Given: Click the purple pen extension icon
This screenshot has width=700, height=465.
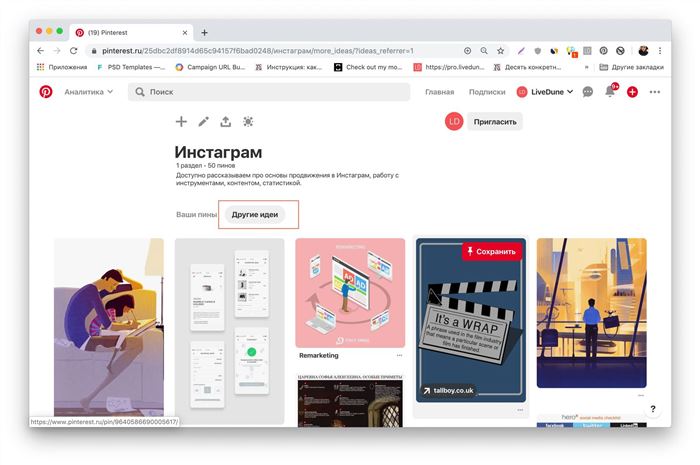Looking at the screenshot, I should click(x=521, y=51).
